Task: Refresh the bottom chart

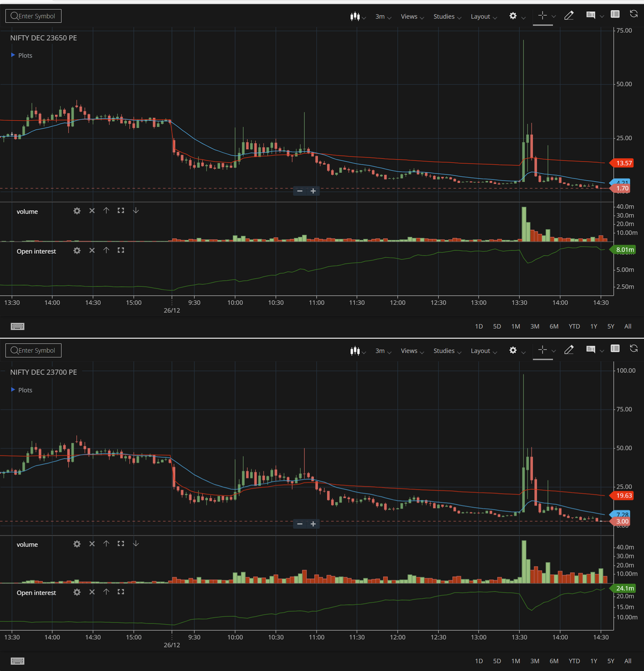Action: [633, 348]
